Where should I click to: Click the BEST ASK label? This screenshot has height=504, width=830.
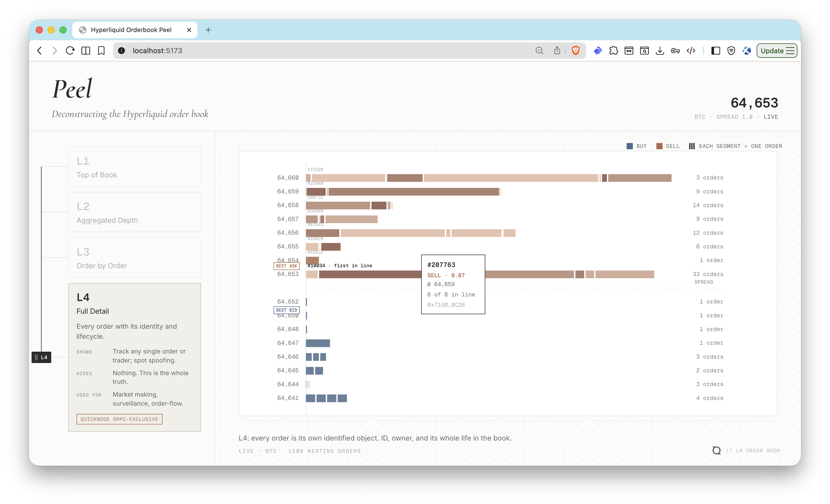(x=286, y=266)
